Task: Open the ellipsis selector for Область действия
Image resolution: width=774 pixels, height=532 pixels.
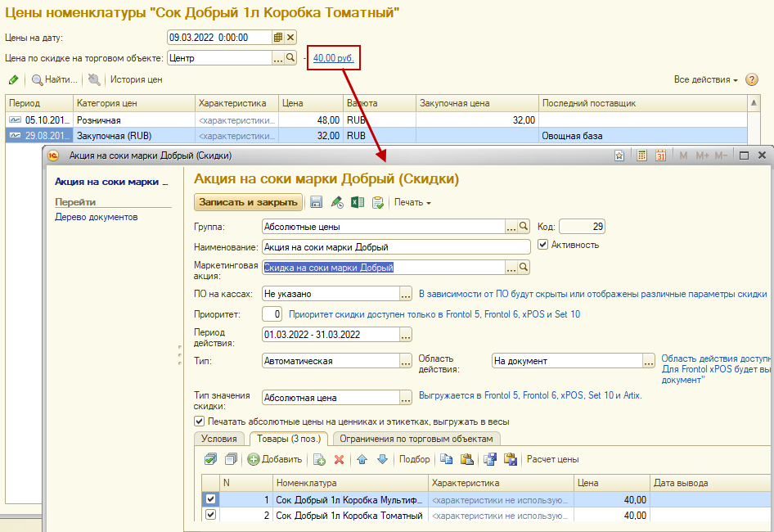Action: 649,361
